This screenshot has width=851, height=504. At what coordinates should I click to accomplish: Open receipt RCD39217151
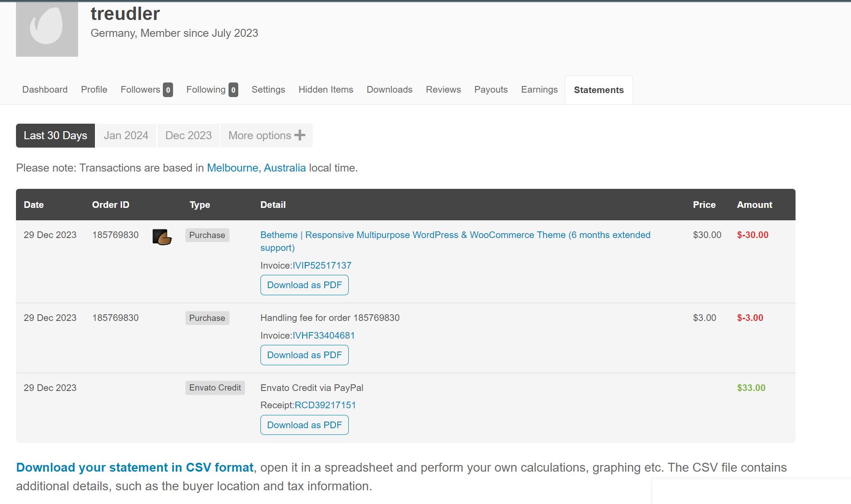325,405
